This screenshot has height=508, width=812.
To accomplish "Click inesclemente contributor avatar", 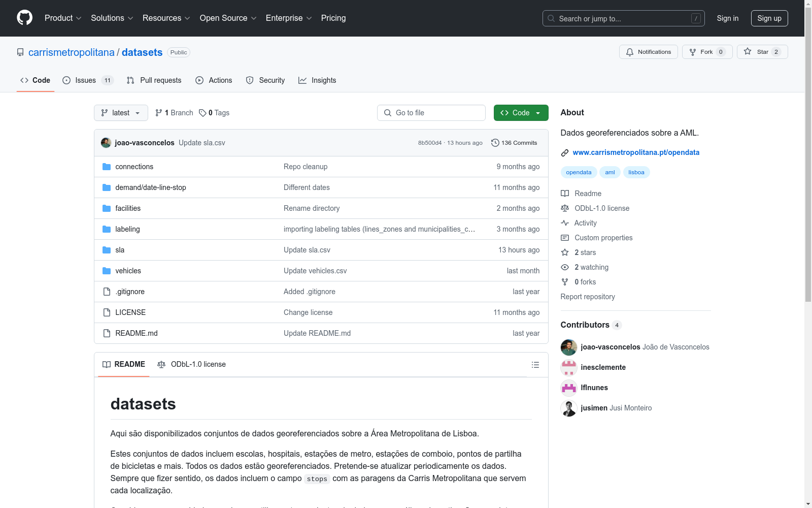I will tap(569, 367).
